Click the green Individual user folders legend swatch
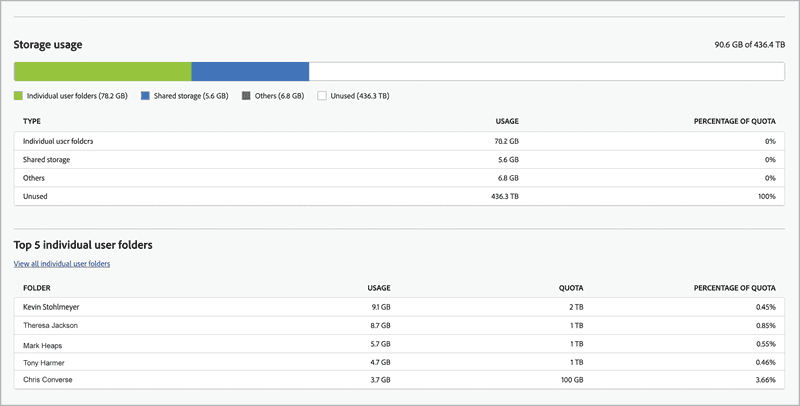800x406 pixels. click(18, 95)
